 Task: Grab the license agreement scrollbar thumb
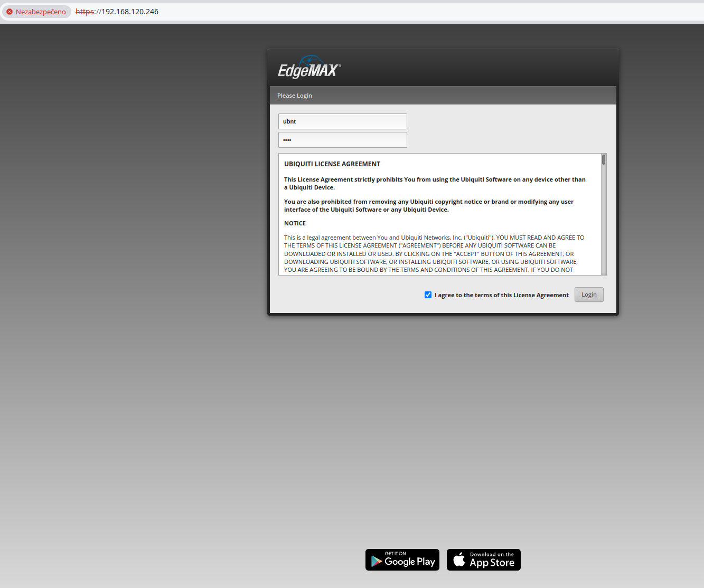click(x=604, y=159)
